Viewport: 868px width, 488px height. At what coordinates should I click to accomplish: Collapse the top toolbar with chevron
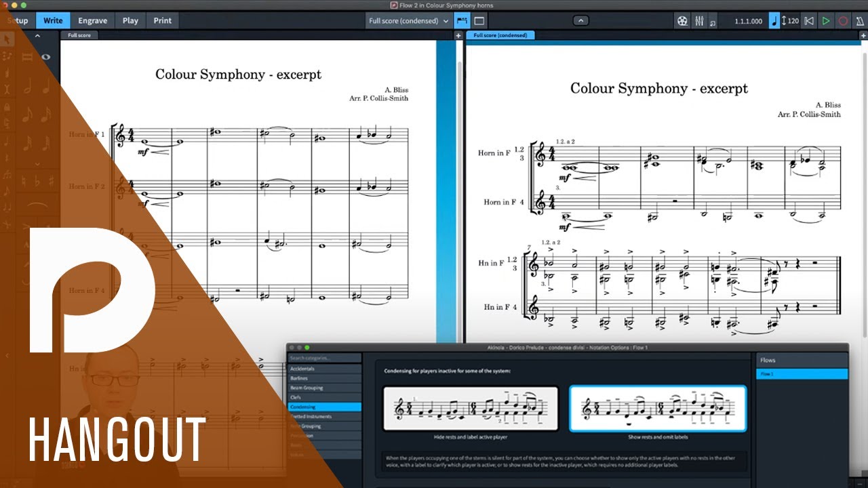point(580,21)
